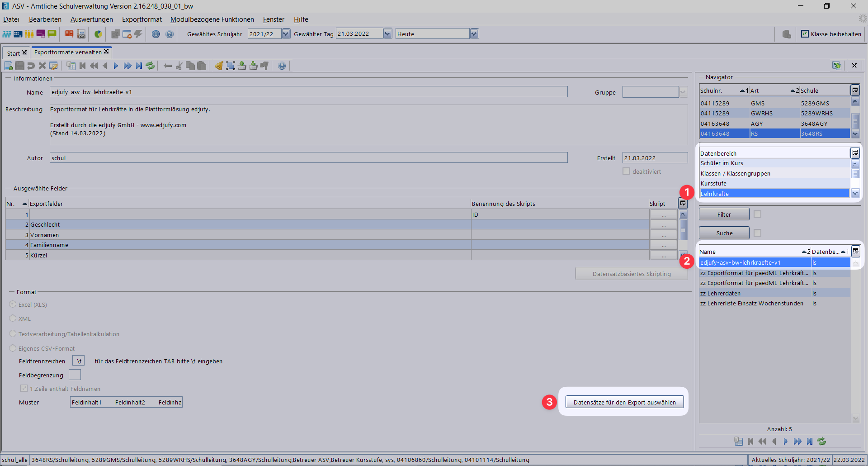Tick the checkbox beside Suche button
The height and width of the screenshot is (466, 868).
tap(758, 233)
